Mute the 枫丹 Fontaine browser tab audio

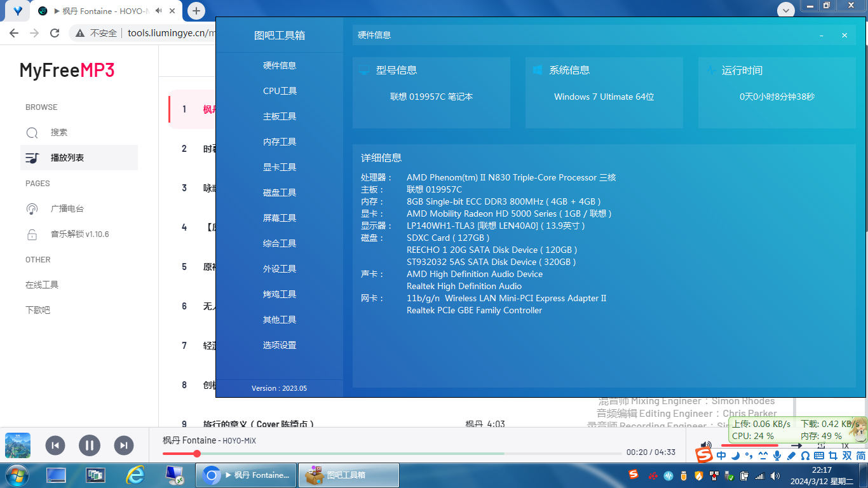pyautogui.click(x=159, y=11)
